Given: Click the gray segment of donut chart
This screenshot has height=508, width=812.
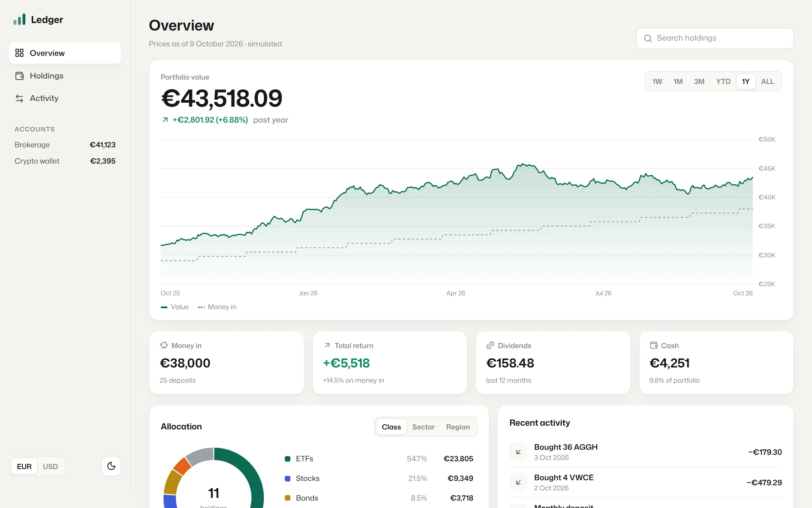Looking at the screenshot, I should tap(200, 456).
